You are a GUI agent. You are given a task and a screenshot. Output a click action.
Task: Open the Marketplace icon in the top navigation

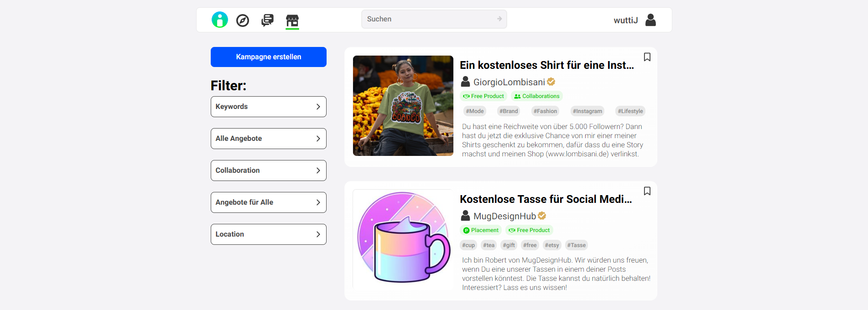pos(292,21)
